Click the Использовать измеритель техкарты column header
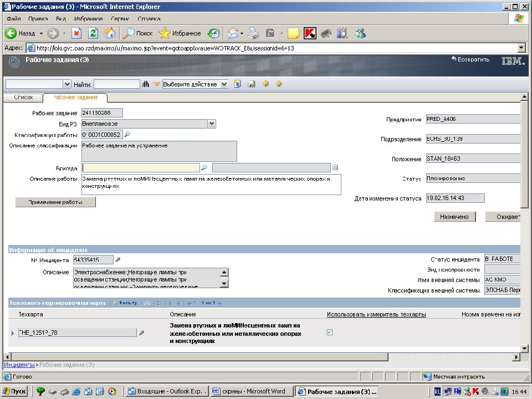 [376, 315]
